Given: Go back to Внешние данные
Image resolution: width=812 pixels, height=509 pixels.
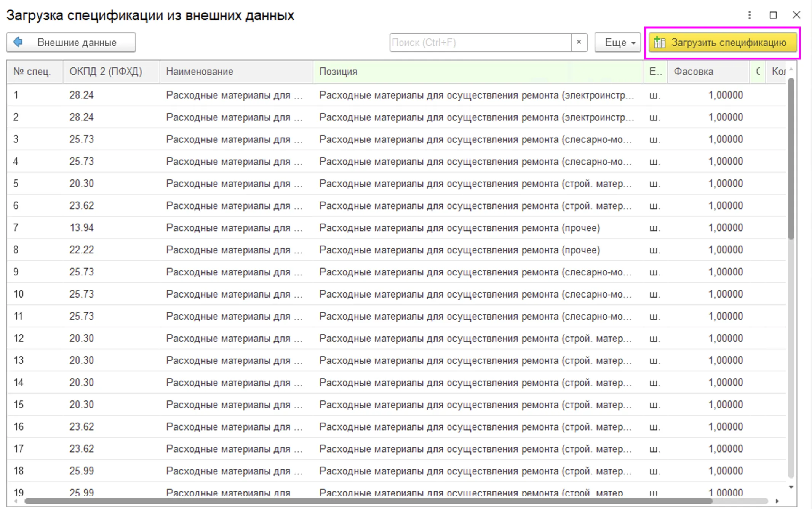Looking at the screenshot, I should tap(71, 42).
